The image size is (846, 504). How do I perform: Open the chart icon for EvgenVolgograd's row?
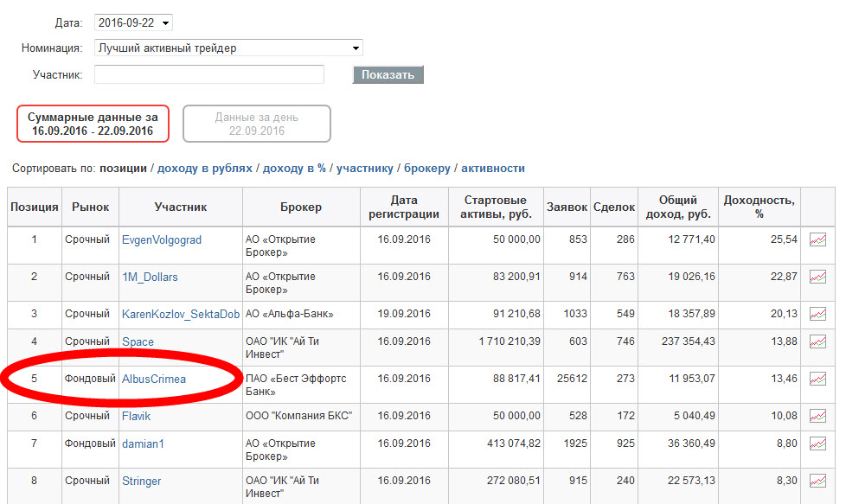(817, 239)
